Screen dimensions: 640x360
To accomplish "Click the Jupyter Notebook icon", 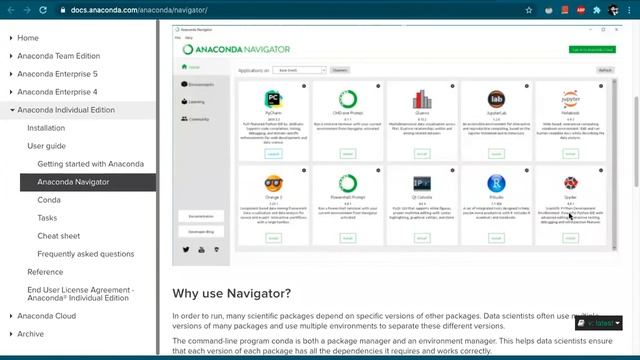I will pyautogui.click(x=571, y=99).
